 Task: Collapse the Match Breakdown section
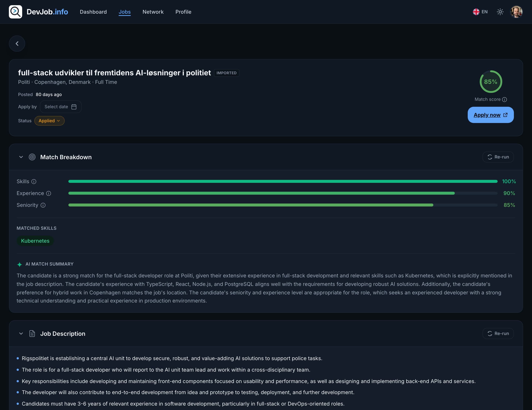click(21, 157)
